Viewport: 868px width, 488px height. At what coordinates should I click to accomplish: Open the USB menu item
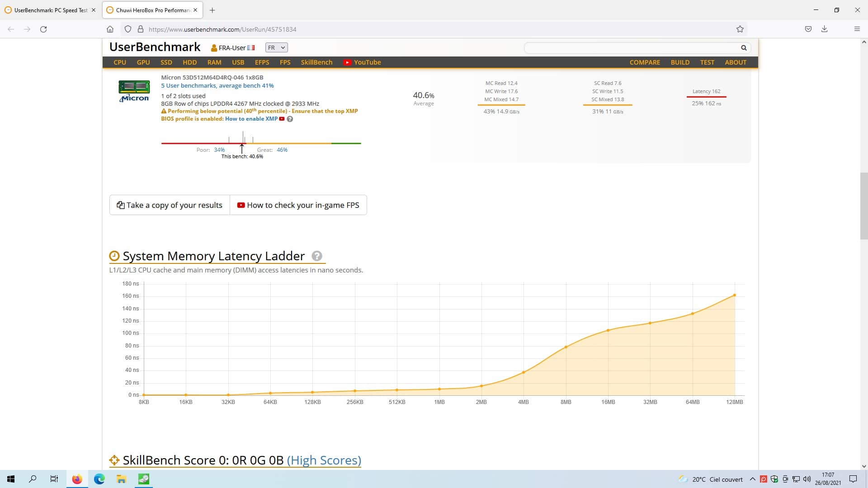click(238, 62)
